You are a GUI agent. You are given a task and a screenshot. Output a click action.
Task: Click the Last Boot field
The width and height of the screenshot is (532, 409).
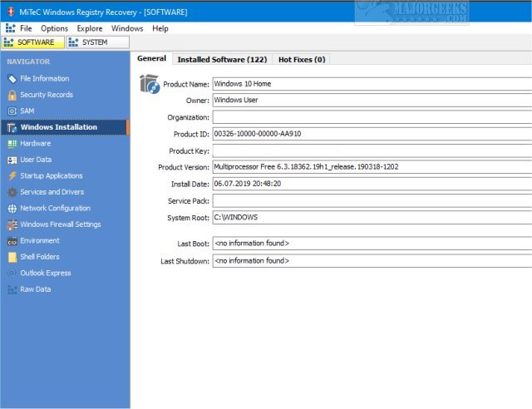pos(372,244)
